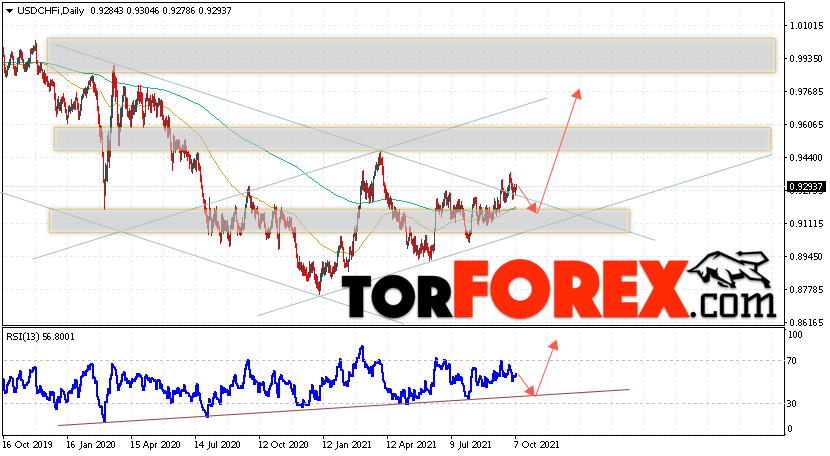Click the 0.87785 price axis label
Viewport: 830px width, 456px height.
click(806, 289)
